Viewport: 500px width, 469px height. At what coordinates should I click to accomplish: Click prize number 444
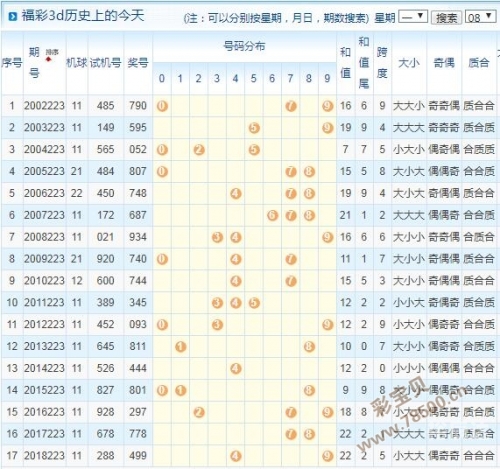[x=138, y=368]
